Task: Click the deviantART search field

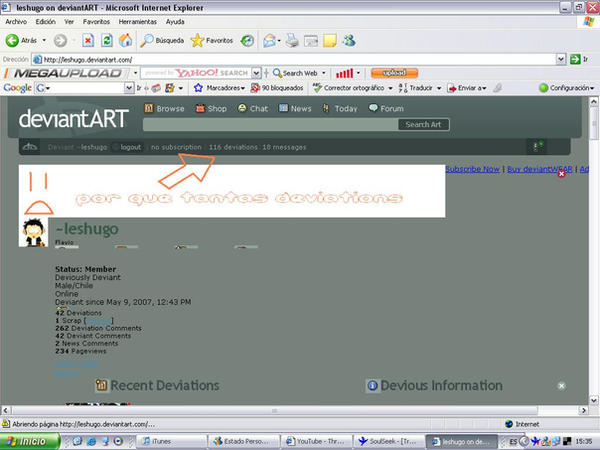Action: pyautogui.click(x=270, y=124)
